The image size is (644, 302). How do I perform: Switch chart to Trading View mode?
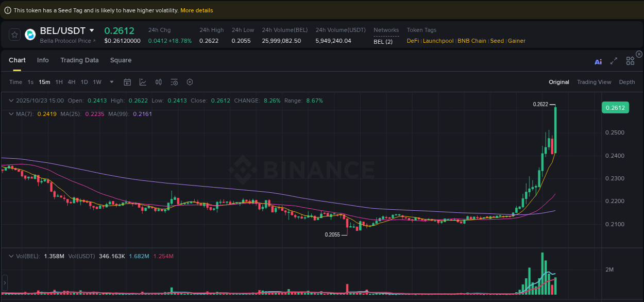pyautogui.click(x=594, y=82)
